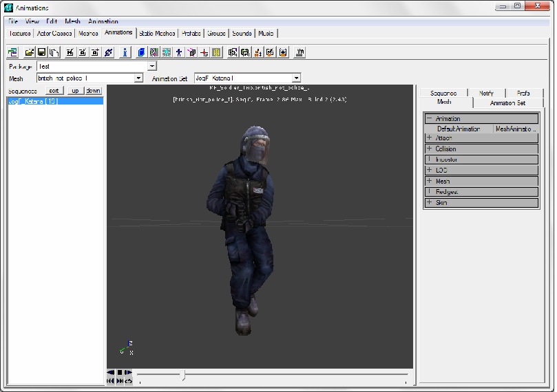Click the blue book toolbar icon
The image size is (557, 392).
tap(141, 52)
